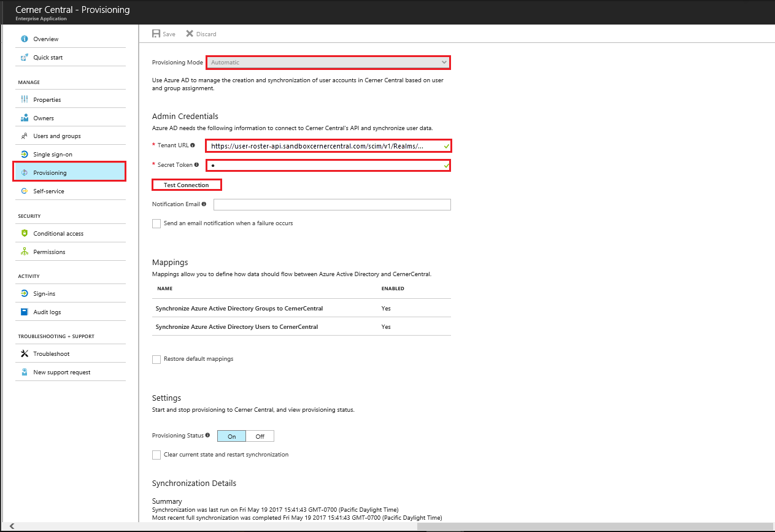Open Conditional access
Image resolution: width=775 pixels, height=532 pixels.
click(x=71, y=233)
